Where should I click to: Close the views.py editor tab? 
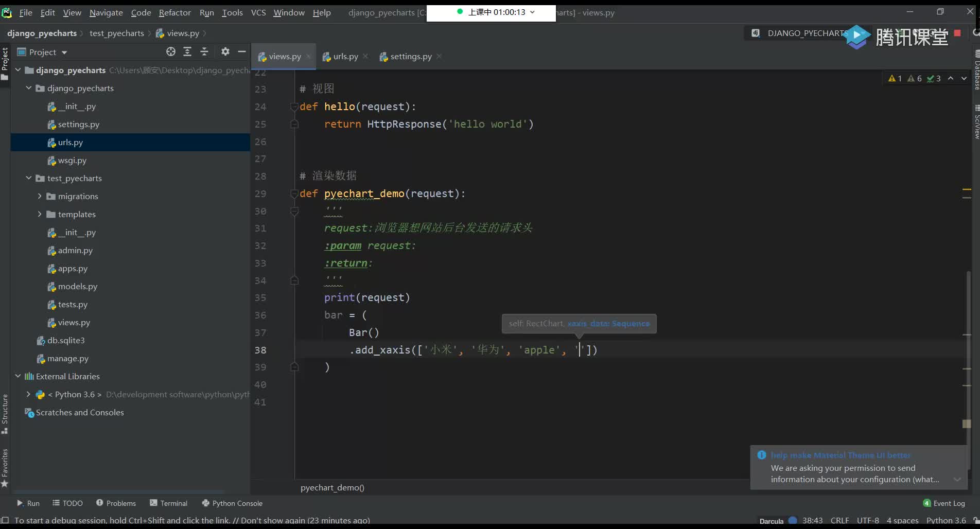pos(309,57)
